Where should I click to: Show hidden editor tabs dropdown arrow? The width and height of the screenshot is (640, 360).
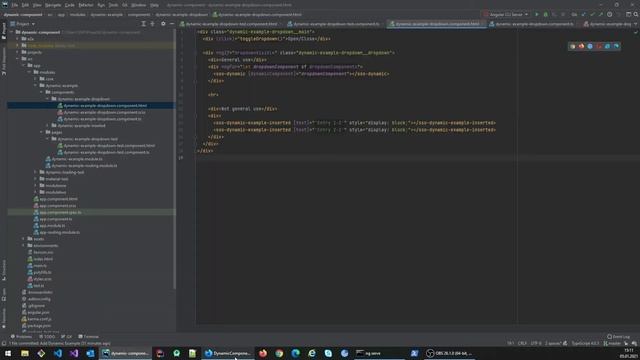(636, 24)
